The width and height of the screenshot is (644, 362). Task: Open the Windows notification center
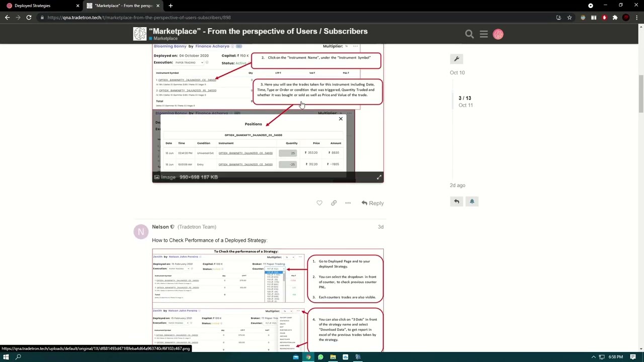(633, 357)
